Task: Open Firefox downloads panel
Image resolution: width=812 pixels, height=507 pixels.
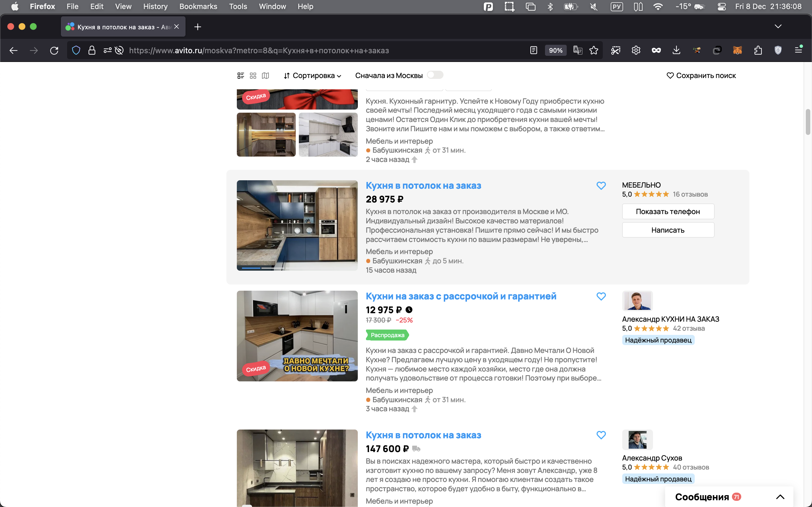Action: (x=676, y=50)
